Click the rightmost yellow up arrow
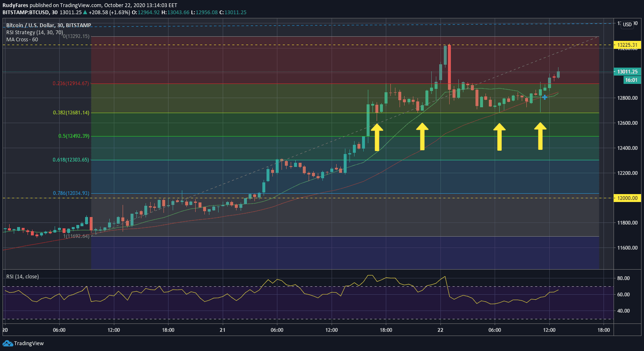The image size is (644, 351). coord(540,136)
